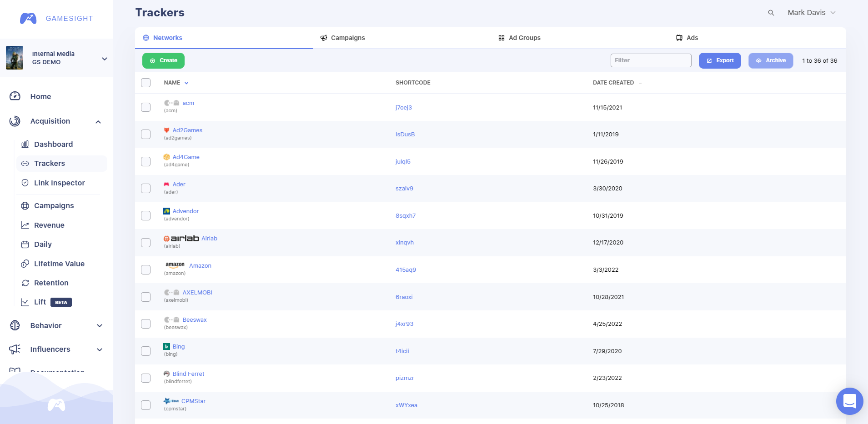Switch to the Networks tab
This screenshot has height=424, width=868.
point(224,38)
